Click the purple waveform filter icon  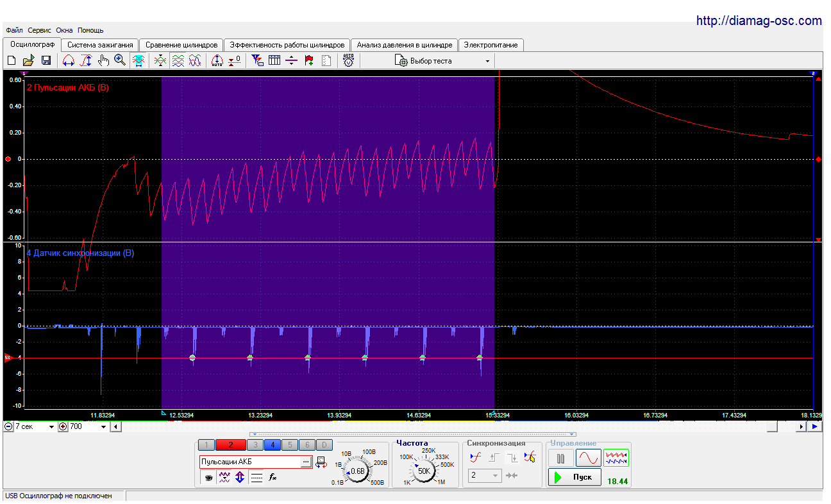point(224,478)
